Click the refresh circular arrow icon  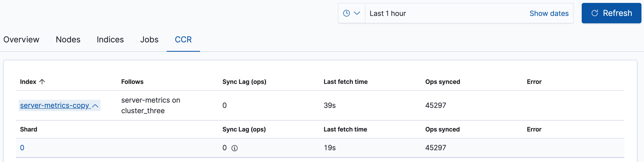594,13
